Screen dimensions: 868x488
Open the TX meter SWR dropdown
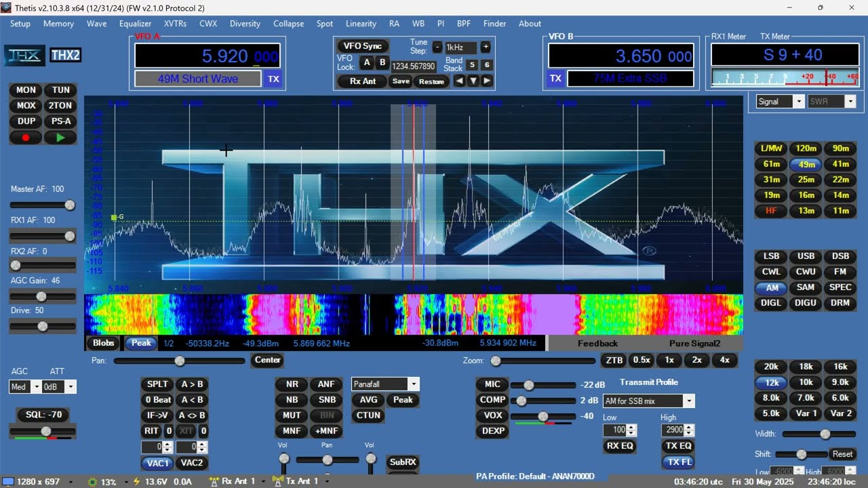[850, 102]
